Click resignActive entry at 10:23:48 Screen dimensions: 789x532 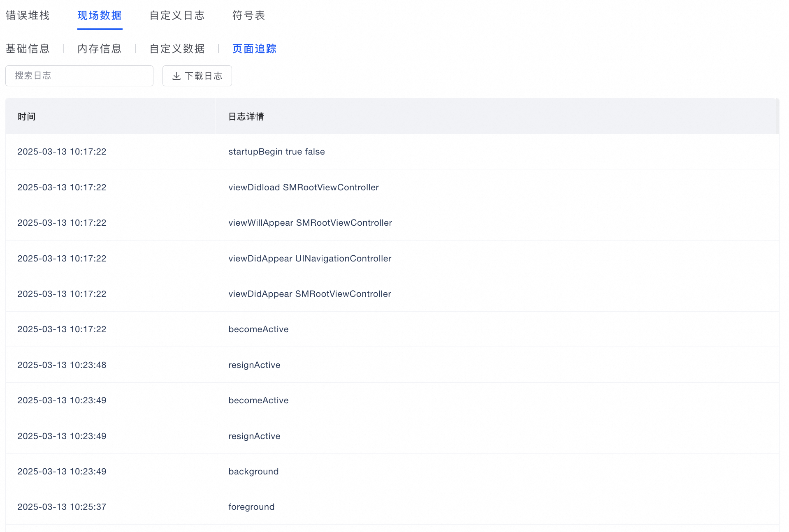click(x=254, y=365)
